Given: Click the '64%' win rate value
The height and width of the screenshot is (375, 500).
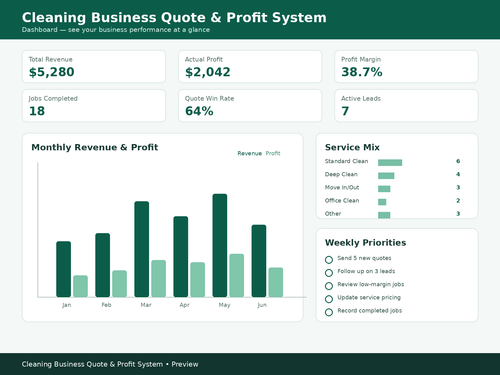Looking at the screenshot, I should 199,111.
